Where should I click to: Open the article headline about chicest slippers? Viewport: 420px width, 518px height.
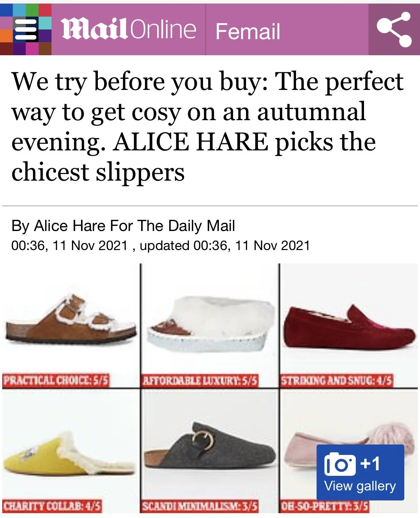pos(208,127)
